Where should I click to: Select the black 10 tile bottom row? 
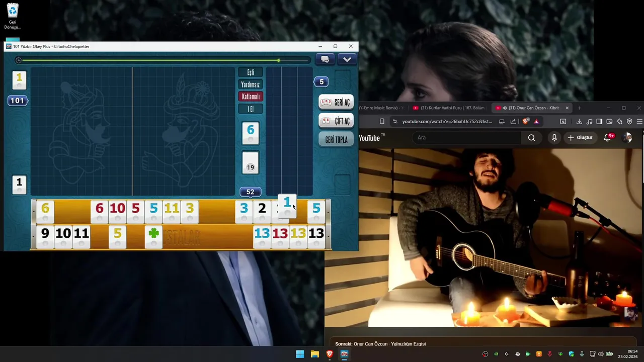click(x=63, y=236)
